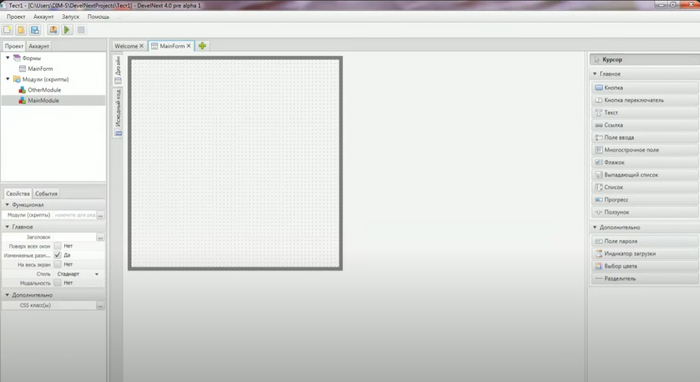
Task: Click into the CSS класс(ы) input field
Action: pyautogui.click(x=75, y=306)
